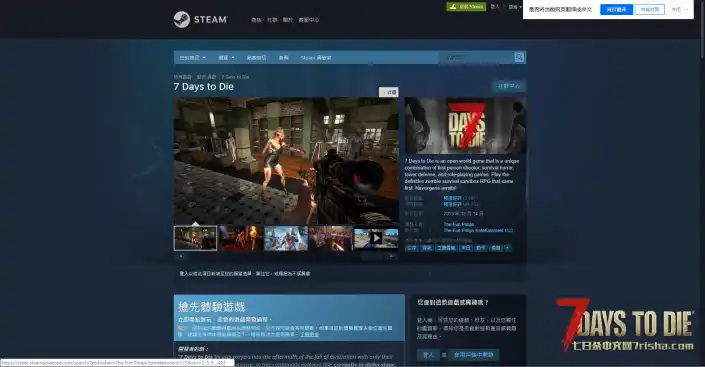
Task: Click the 了解更多 link in early access box
Action: click(309, 334)
